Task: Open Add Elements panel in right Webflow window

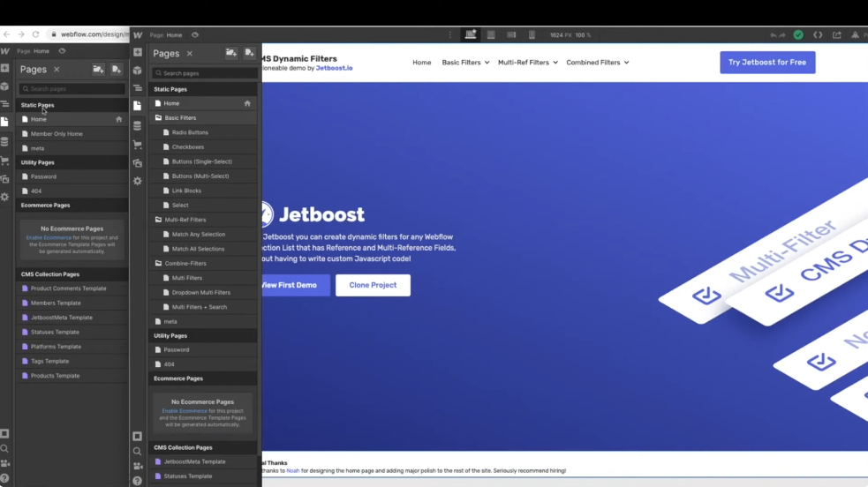Action: [137, 52]
